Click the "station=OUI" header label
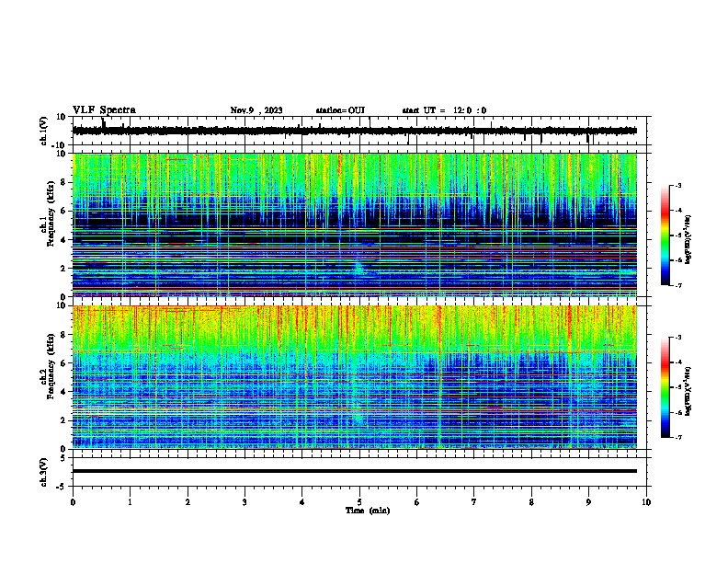 pos(340,110)
